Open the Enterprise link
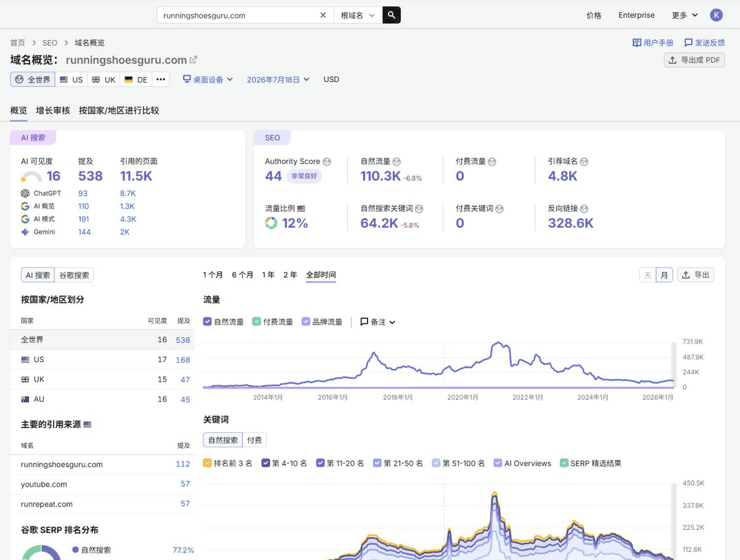 [636, 15]
